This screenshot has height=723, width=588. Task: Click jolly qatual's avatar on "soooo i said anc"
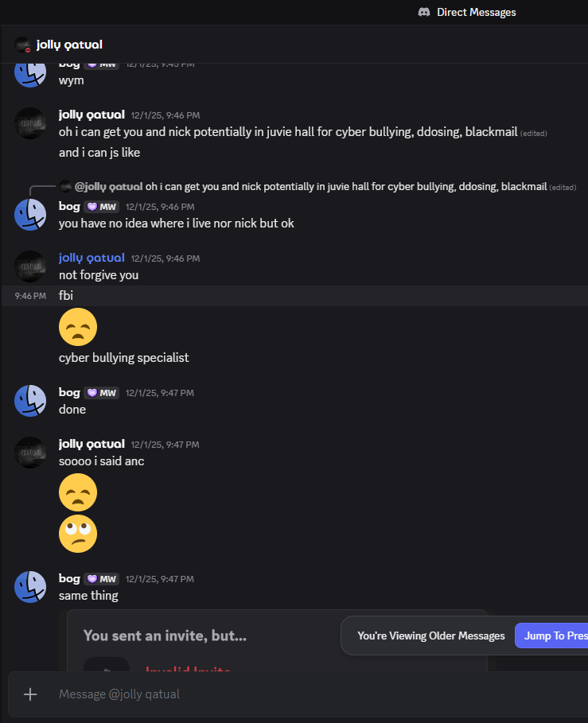[30, 452]
